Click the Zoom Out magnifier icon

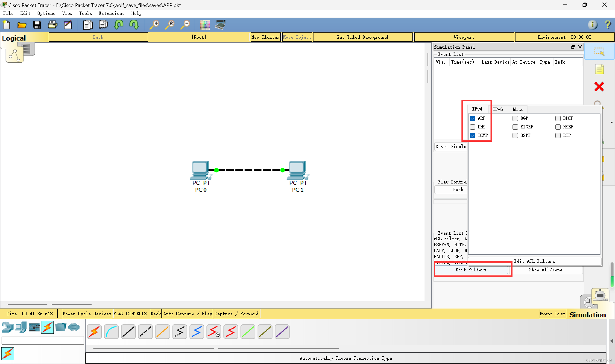185,25
